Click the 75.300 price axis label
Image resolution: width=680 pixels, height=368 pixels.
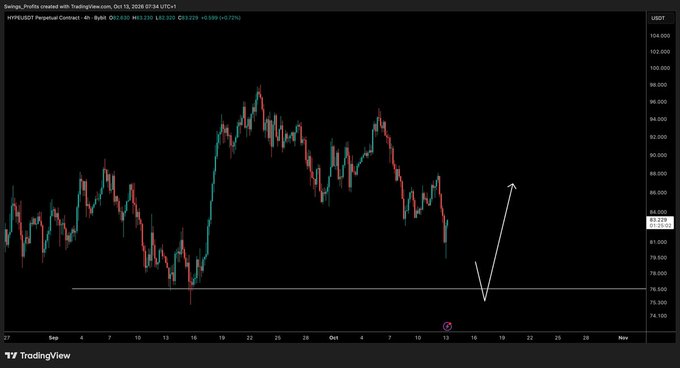pyautogui.click(x=658, y=303)
